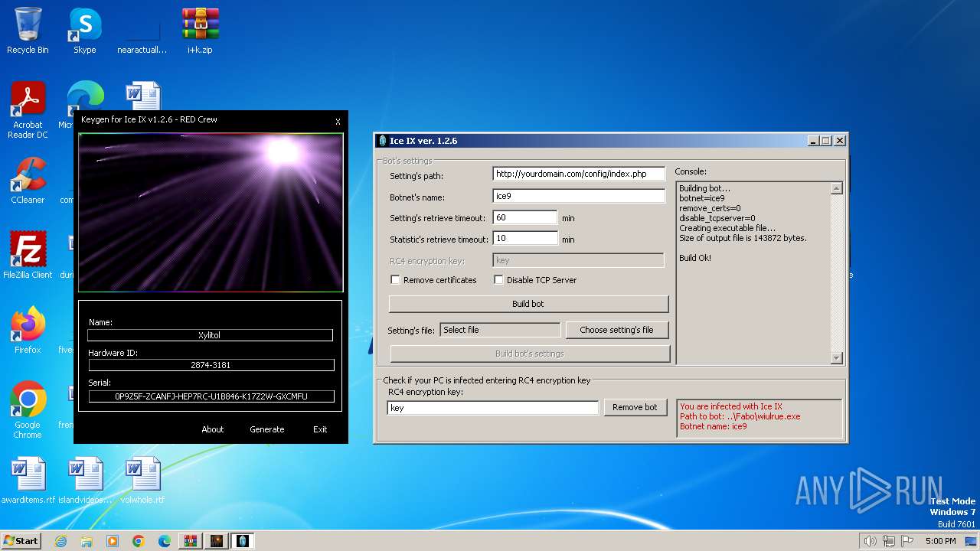Click About in the keygen window
Viewport: 980px width, 551px height.
(213, 429)
